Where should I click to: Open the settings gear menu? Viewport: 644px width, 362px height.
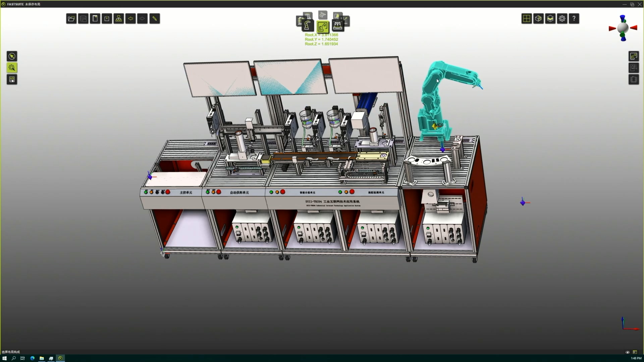pos(562,19)
